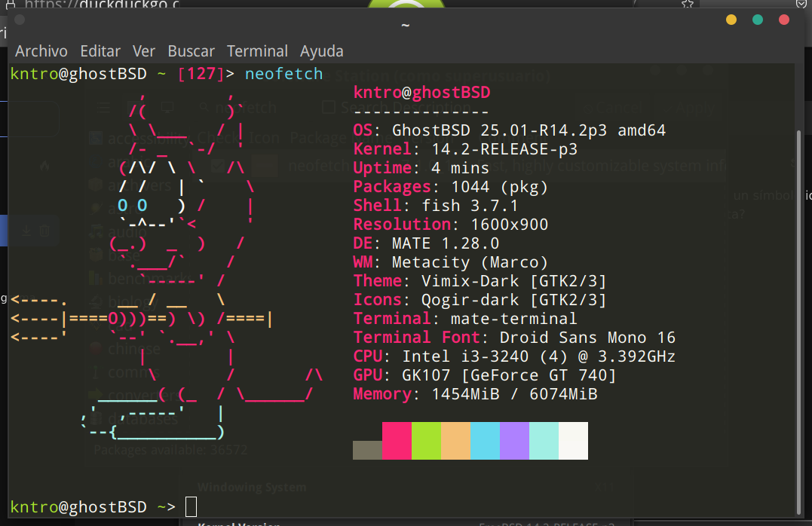Click the 'WM: Metacity (Marco)' line

point(450,262)
